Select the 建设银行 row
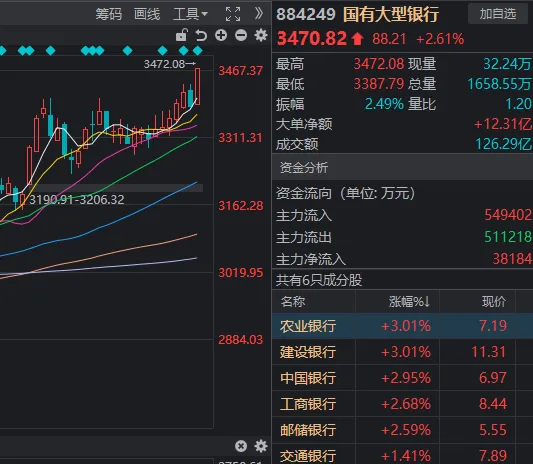The height and width of the screenshot is (464, 533). (x=402, y=352)
